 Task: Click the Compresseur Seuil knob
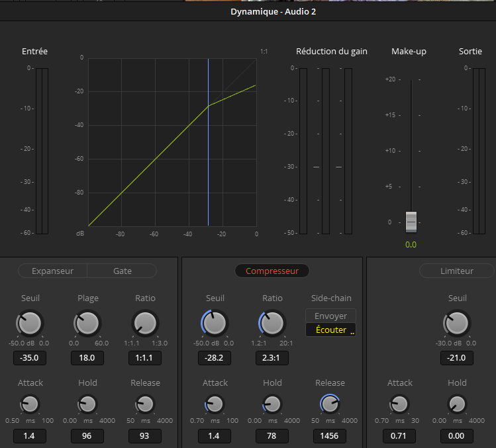click(214, 324)
